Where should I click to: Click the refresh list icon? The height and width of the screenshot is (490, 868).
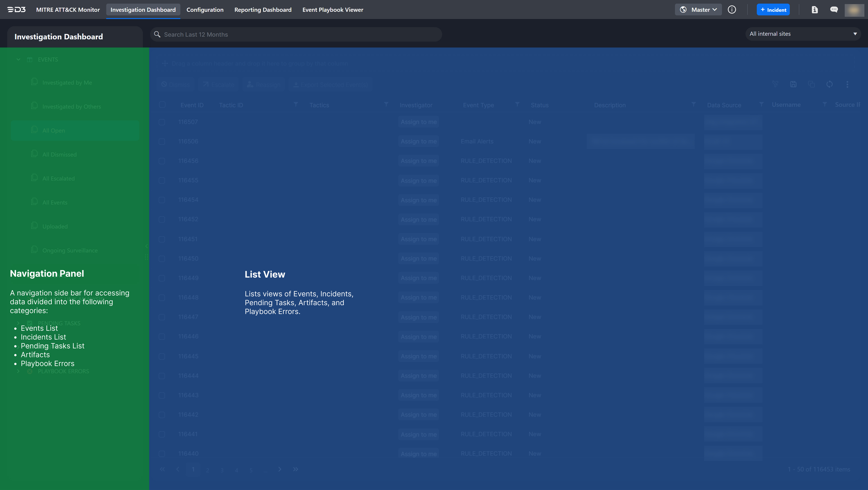point(829,84)
